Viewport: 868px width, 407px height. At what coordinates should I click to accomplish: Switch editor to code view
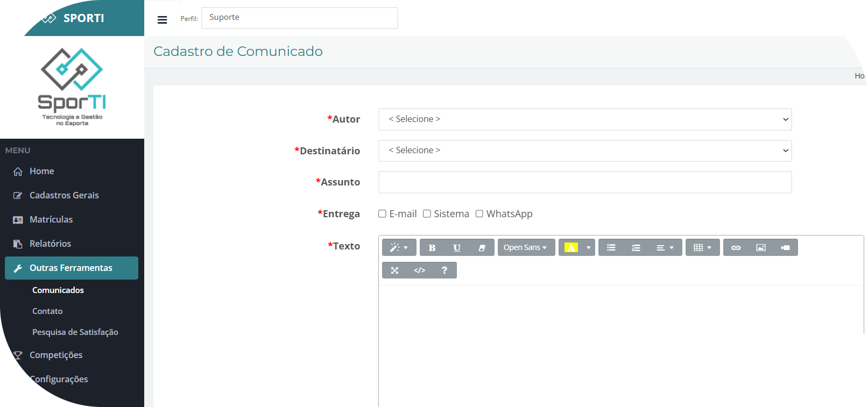point(419,270)
